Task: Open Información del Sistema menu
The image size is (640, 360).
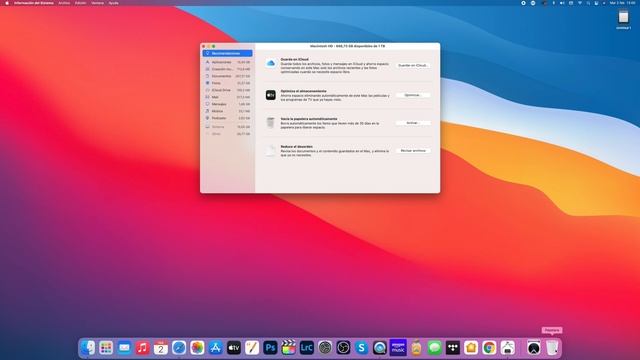Action: [33, 3]
